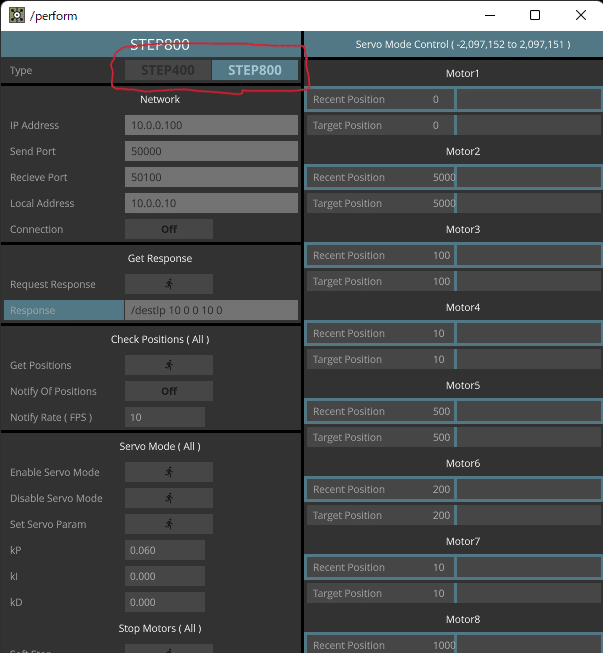Click the Stop Motors ( All ) header
Screen dimensions: 603x653
point(160,628)
